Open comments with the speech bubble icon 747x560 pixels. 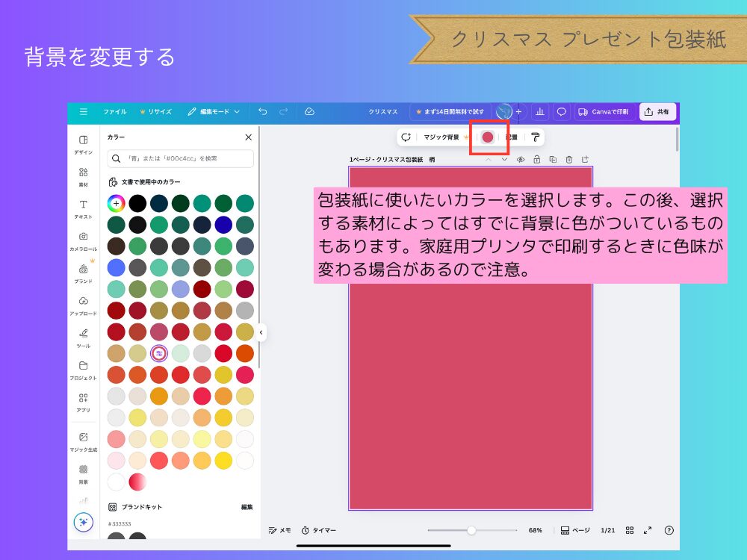pyautogui.click(x=561, y=111)
